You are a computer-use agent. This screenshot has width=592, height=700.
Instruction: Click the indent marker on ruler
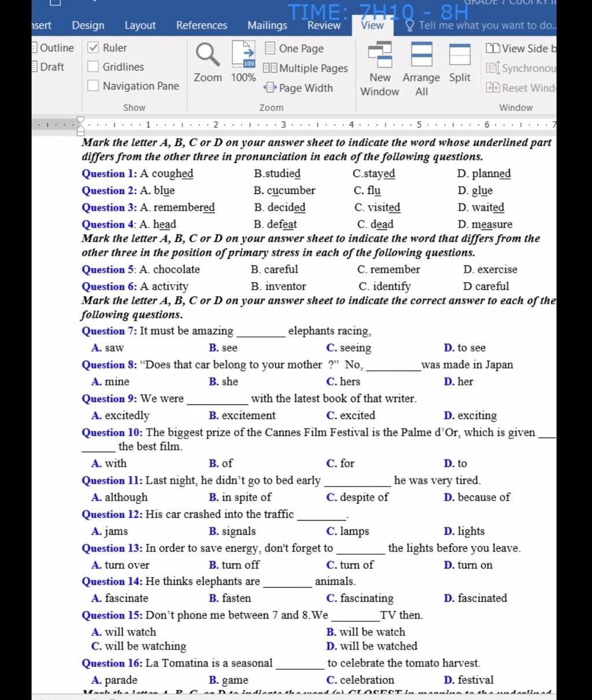[x=81, y=125]
